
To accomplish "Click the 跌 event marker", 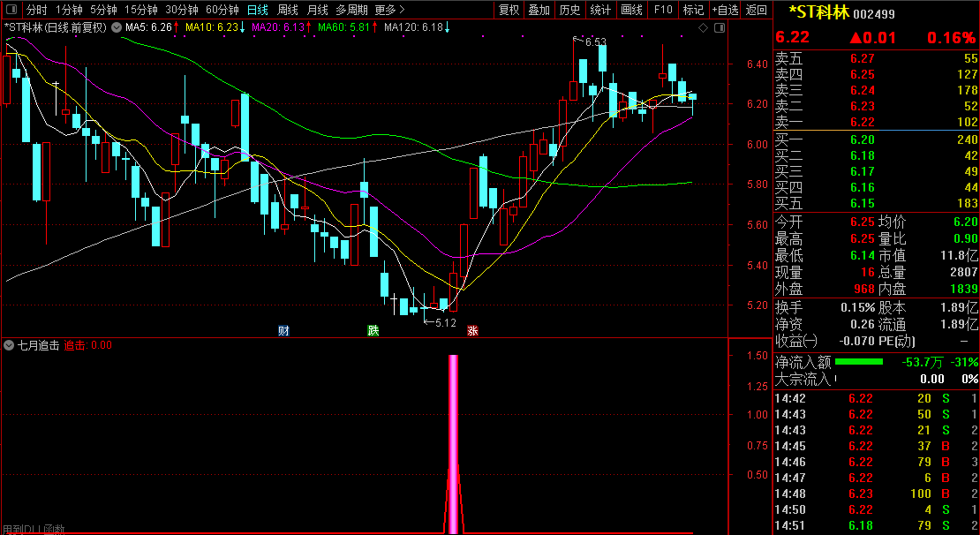I will (373, 331).
